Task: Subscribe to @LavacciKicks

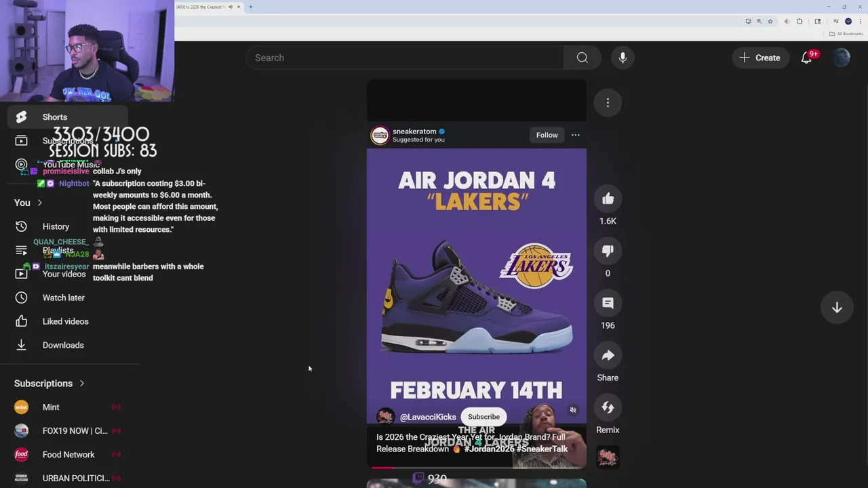Action: (484, 417)
